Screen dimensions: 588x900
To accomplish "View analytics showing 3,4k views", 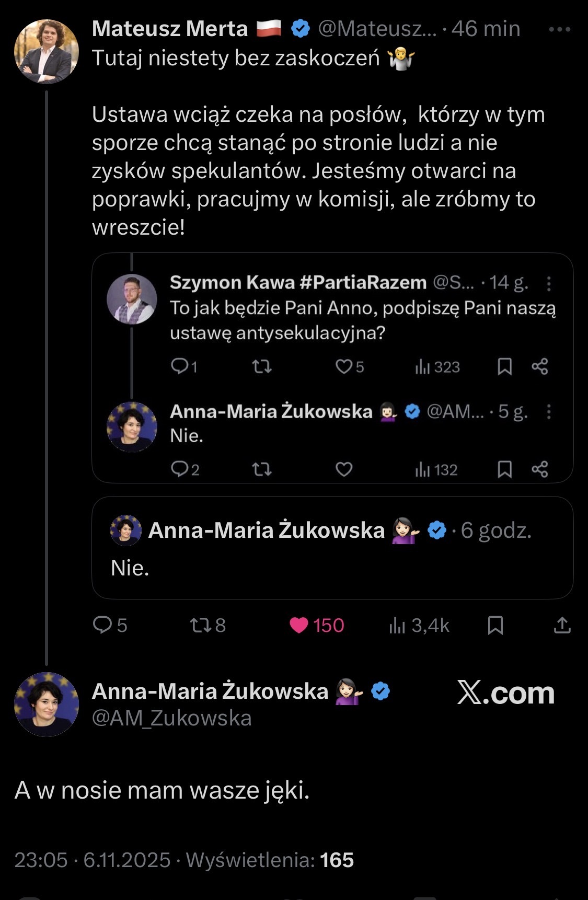I will [x=397, y=625].
